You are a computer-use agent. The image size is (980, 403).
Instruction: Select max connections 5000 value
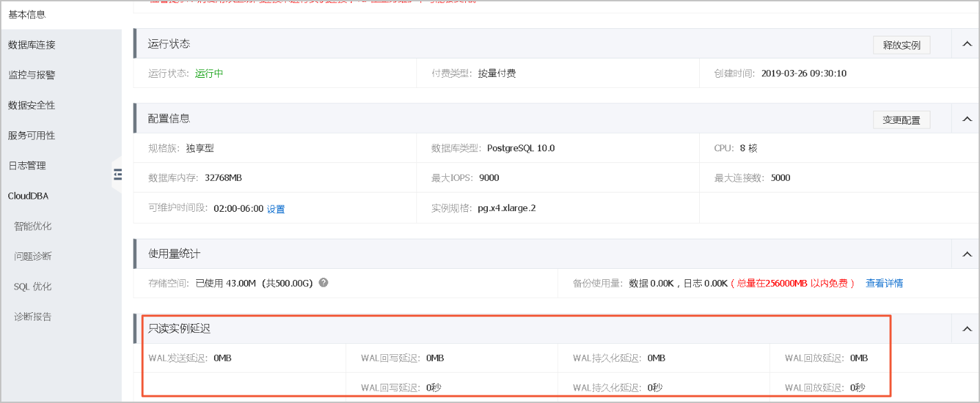pyautogui.click(x=780, y=177)
